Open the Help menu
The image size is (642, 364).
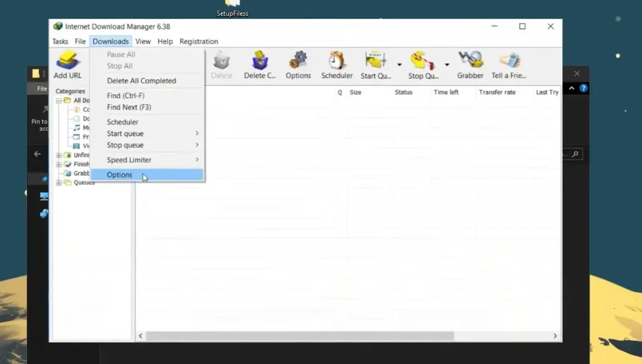click(x=165, y=41)
